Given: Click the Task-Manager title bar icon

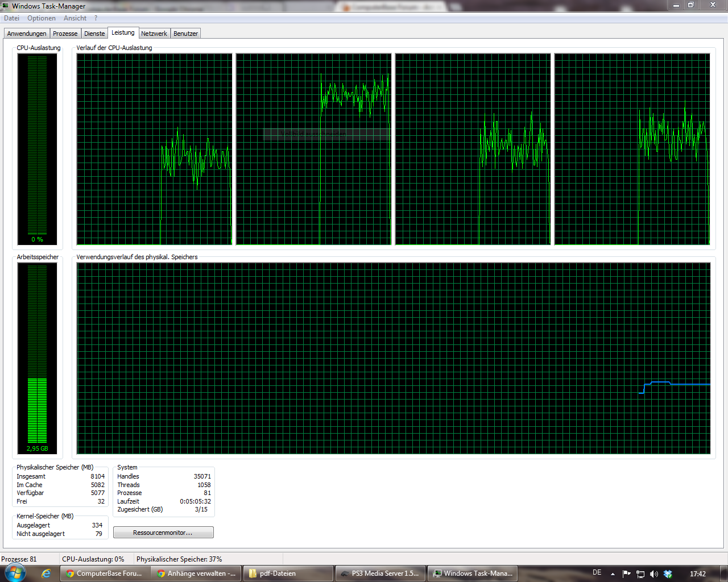Looking at the screenshot, I should (6, 6).
